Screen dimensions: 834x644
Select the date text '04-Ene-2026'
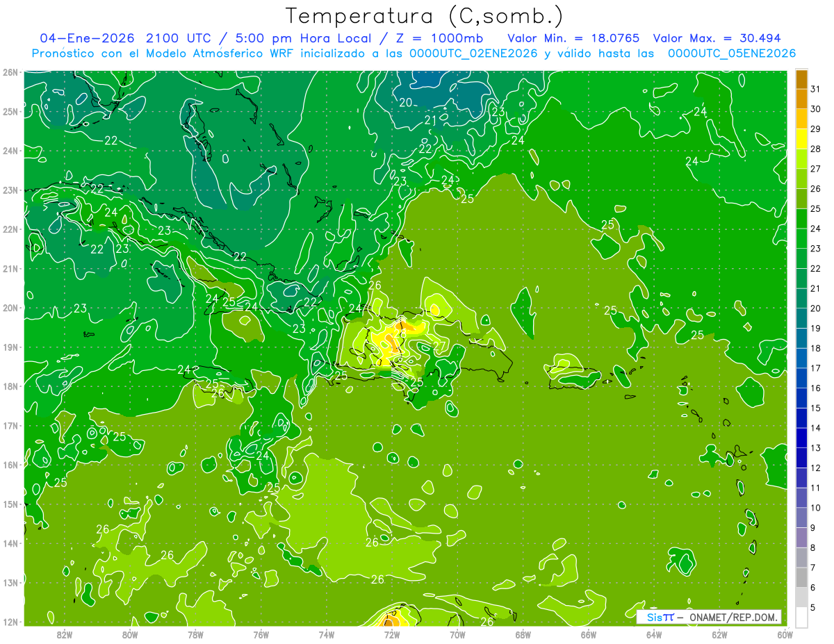(87, 38)
